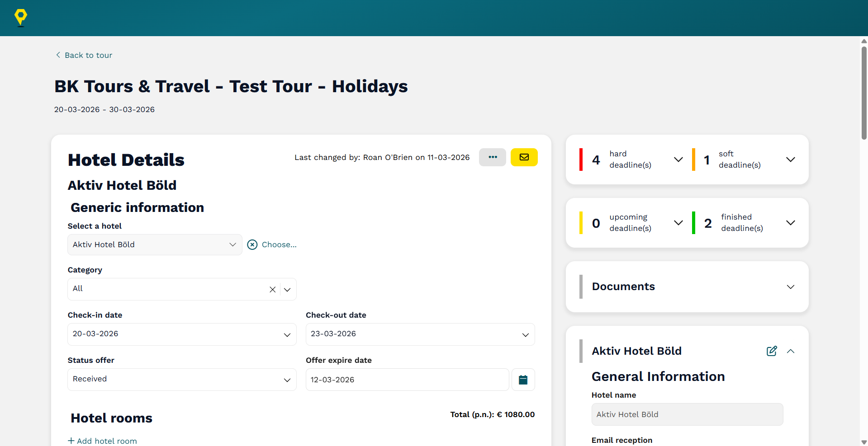
Task: Open calendar picker for offer expire date
Action: 523,380
